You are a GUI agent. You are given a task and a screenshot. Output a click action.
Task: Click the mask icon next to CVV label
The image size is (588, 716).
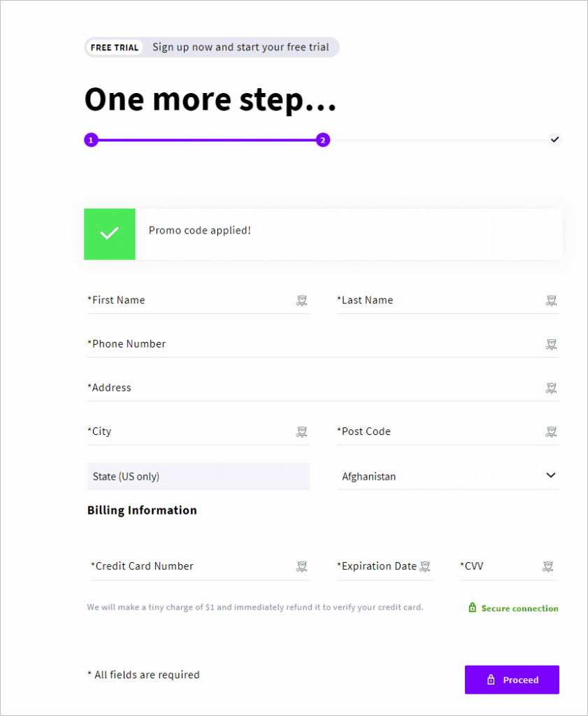tap(549, 566)
